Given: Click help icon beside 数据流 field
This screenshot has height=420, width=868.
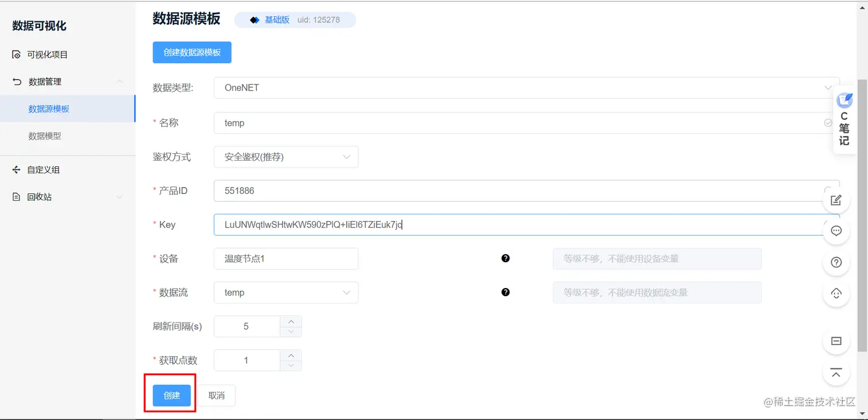Looking at the screenshot, I should pos(506,292).
